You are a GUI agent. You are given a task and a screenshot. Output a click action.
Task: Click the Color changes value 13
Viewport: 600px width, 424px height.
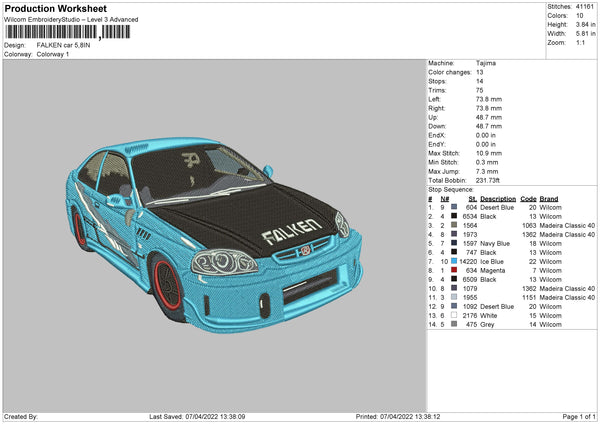tap(480, 72)
